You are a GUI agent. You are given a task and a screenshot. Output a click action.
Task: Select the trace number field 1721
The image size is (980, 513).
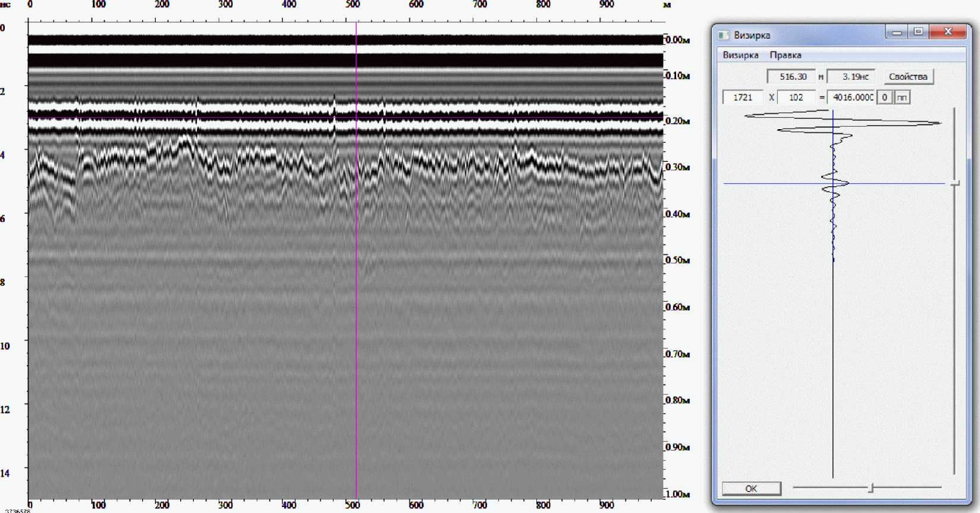(742, 98)
